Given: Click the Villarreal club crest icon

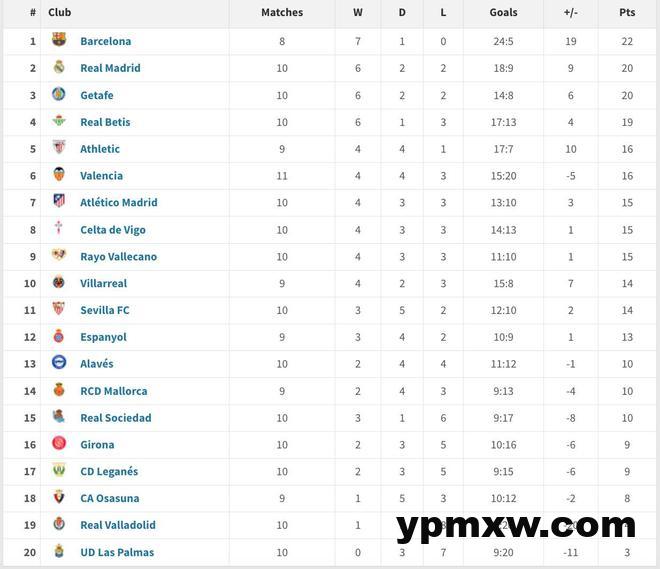Looking at the screenshot, I should [x=59, y=283].
